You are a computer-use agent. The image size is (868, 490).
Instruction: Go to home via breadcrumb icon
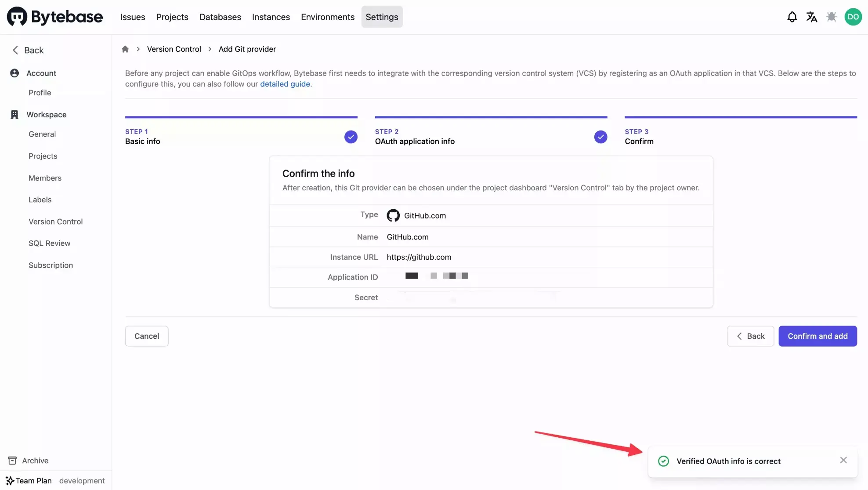point(125,49)
